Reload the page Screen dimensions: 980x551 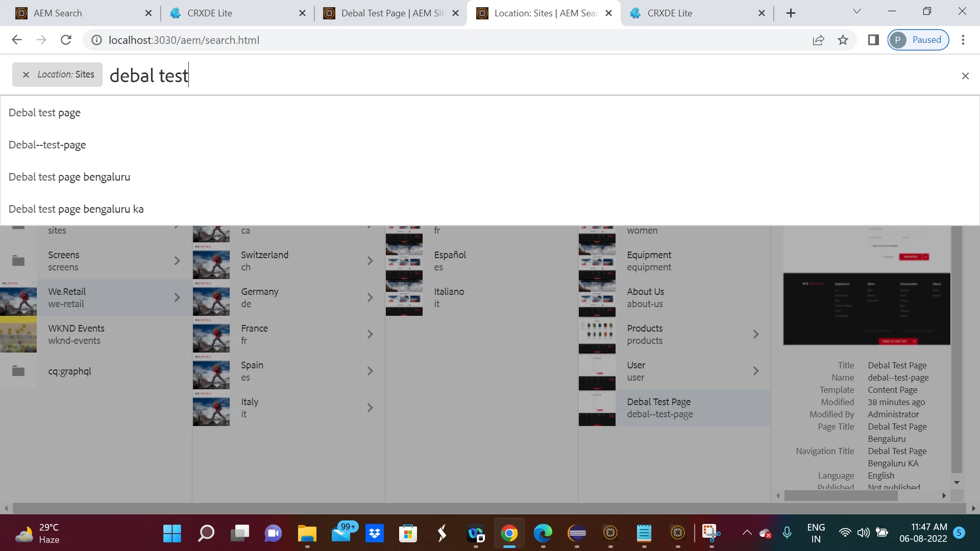tap(66, 40)
